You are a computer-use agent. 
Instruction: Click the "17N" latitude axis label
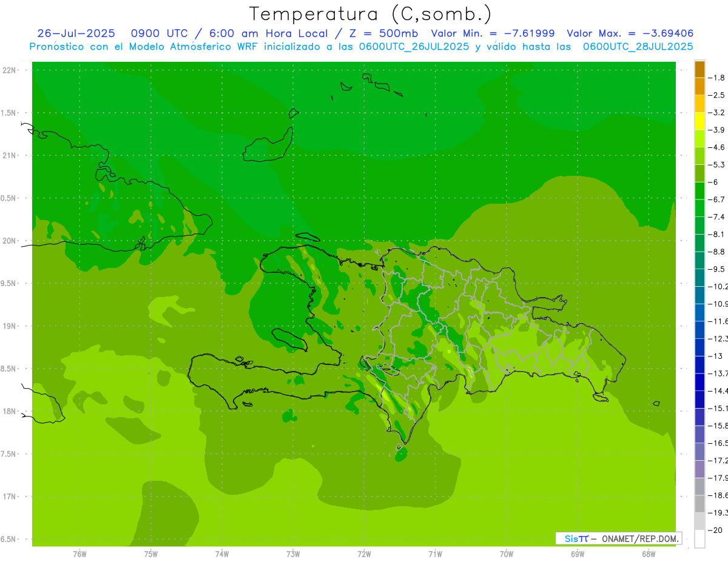10,497
